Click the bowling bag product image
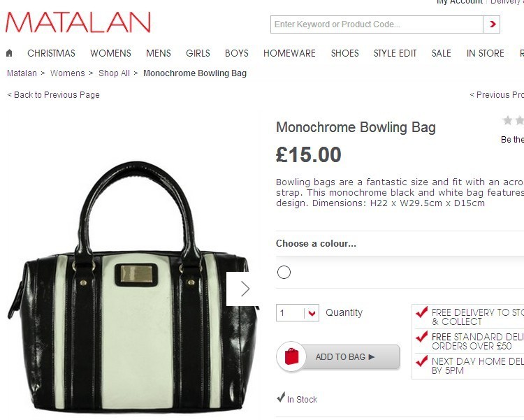 click(x=133, y=288)
